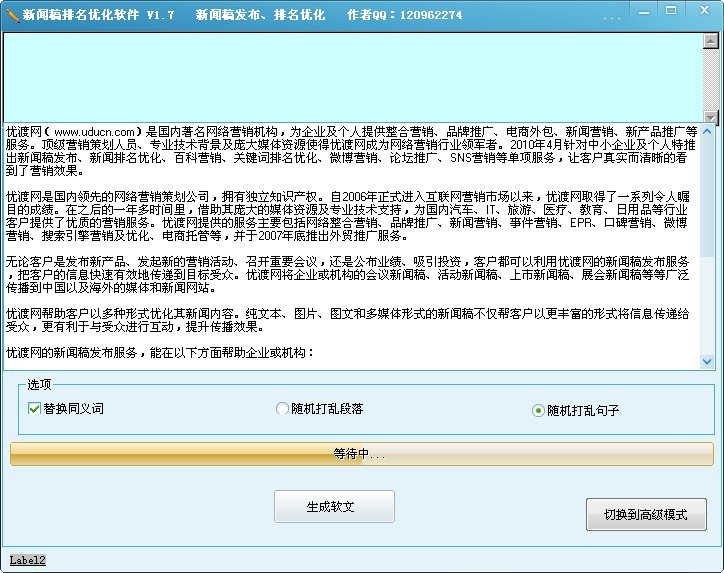The image size is (724, 573).
Task: Click the 选项 group label
Action: (x=39, y=384)
